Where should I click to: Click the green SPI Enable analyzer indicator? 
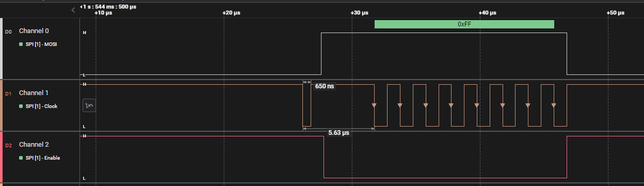(x=21, y=158)
